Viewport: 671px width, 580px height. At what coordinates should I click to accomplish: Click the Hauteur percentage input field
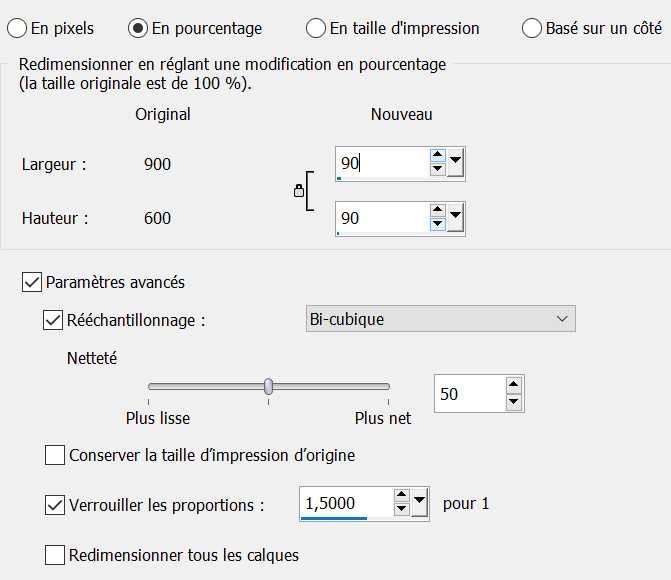(x=382, y=217)
